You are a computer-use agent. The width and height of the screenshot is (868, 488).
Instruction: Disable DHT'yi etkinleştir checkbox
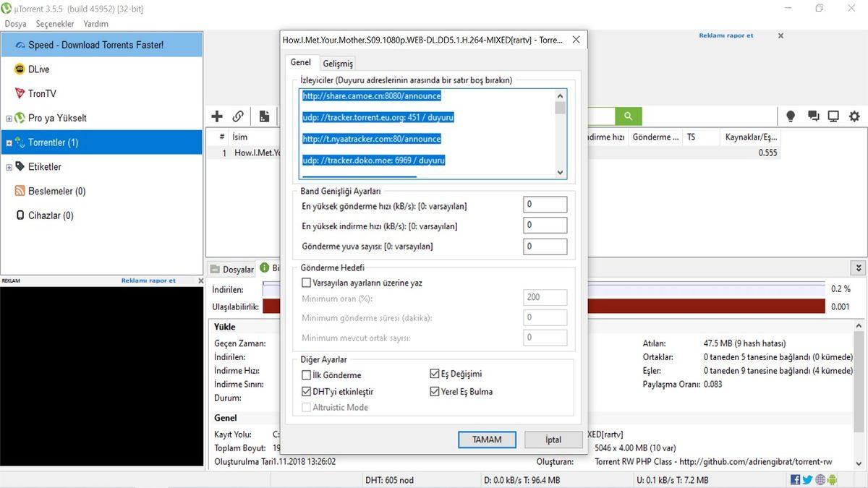[x=306, y=393]
